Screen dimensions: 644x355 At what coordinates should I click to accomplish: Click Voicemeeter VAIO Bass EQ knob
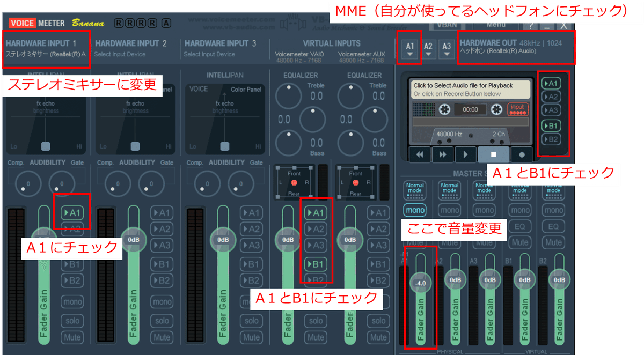(289, 143)
